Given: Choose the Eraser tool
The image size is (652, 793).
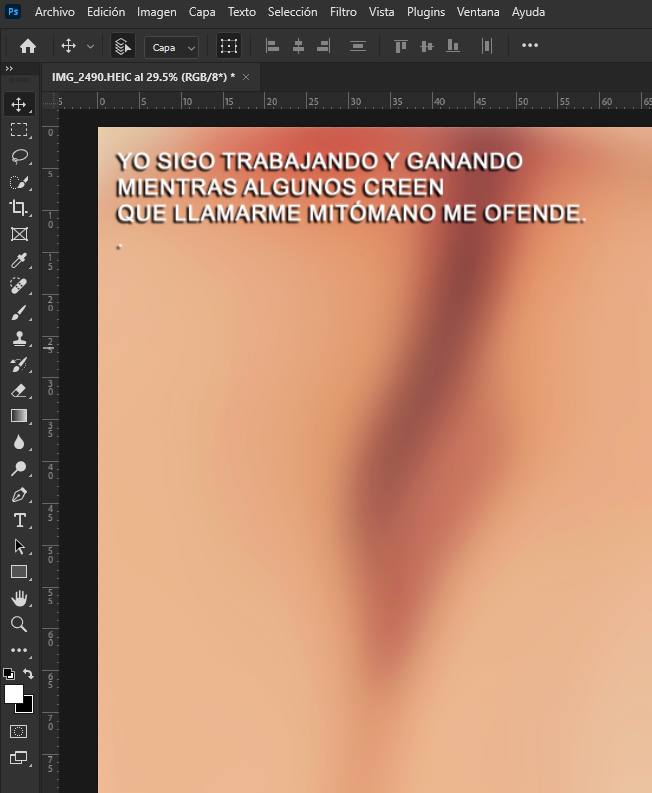Looking at the screenshot, I should (19, 390).
